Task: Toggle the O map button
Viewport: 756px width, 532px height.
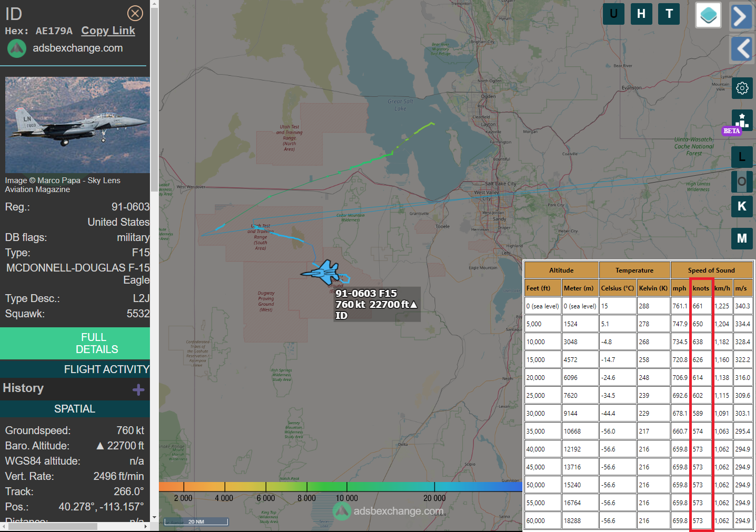Action: pos(742,182)
